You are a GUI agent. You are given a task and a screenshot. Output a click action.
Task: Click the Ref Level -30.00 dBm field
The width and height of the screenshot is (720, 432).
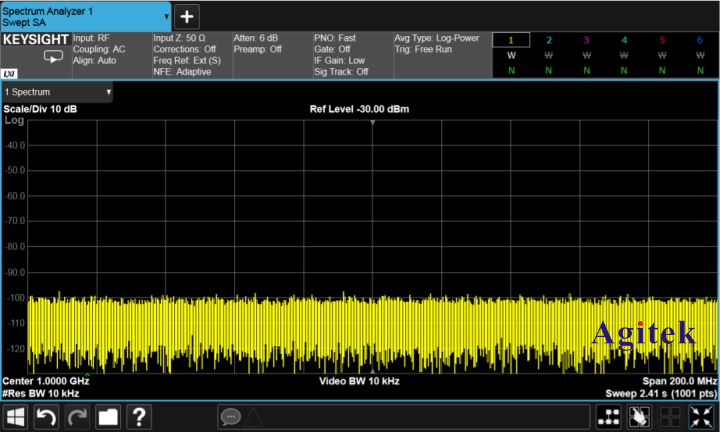coord(359,109)
